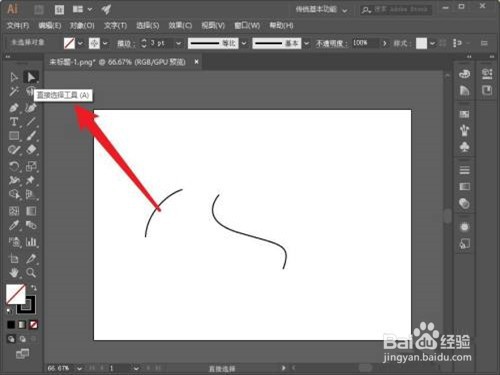Select the Pen tool
The height and width of the screenshot is (375, 500).
(14, 108)
